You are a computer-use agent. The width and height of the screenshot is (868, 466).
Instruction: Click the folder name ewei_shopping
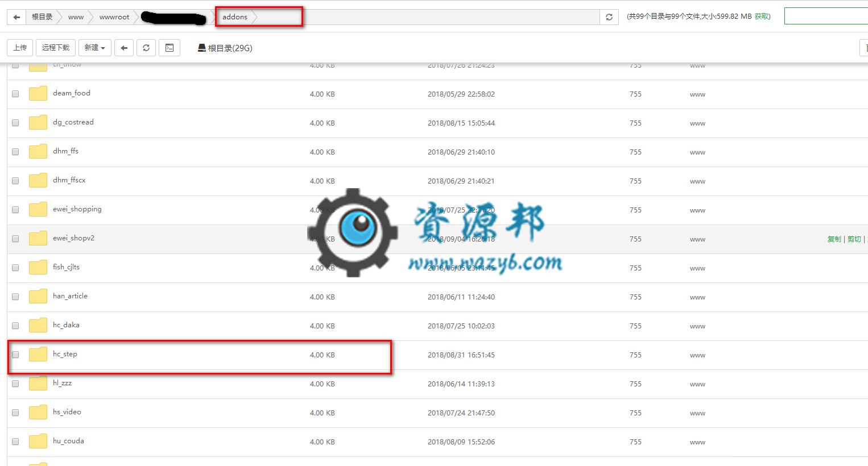[77, 209]
